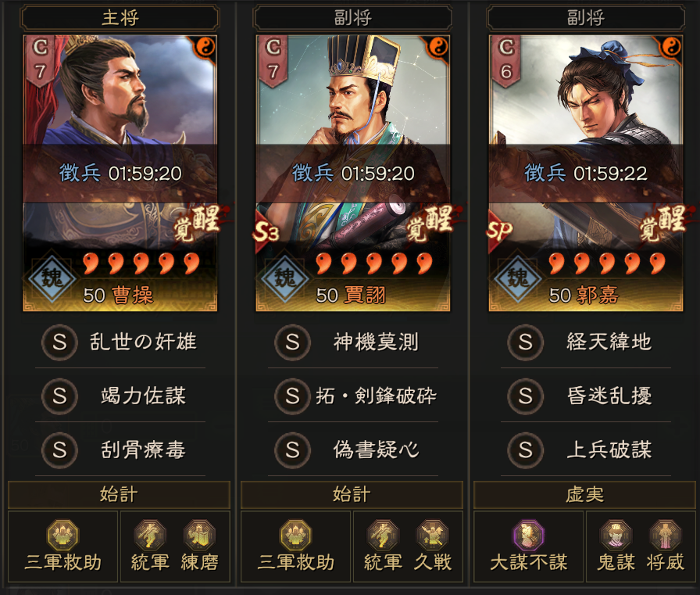Open the 上兵破謀 skill
The height and width of the screenshot is (595, 700).
coord(586,450)
